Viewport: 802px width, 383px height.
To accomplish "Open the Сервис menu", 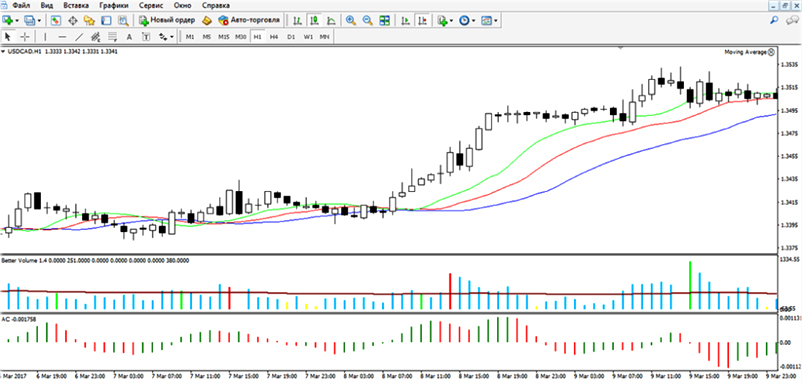I will point(151,6).
